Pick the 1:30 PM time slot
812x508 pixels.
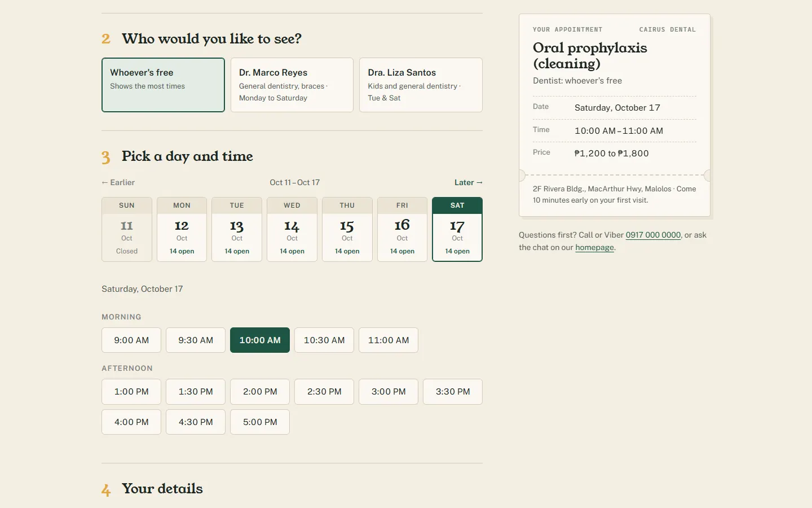[x=196, y=392]
